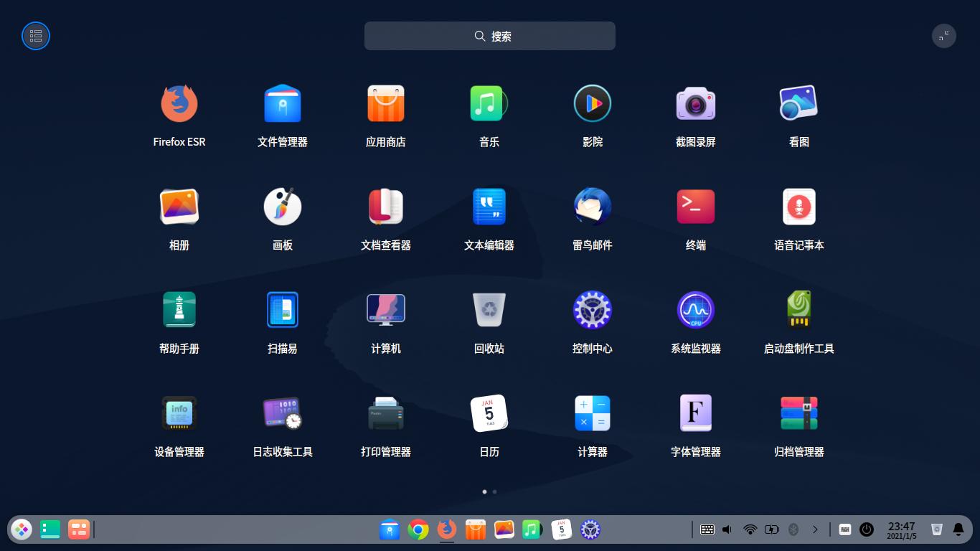Image resolution: width=980 pixels, height=551 pixels.
Task: Launch the 画板 drawing app
Action: pos(283,207)
